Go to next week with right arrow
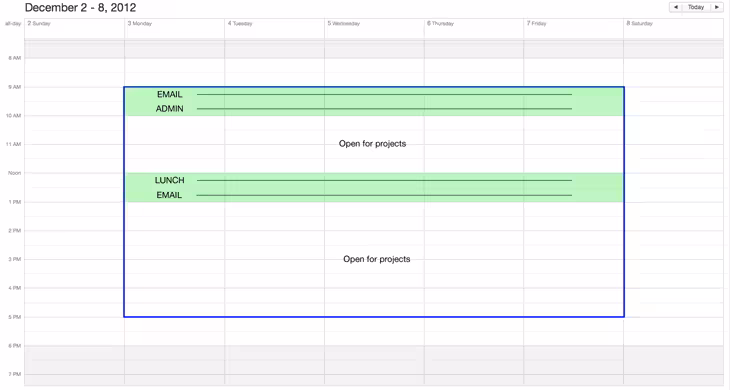This screenshot has height=390, width=730. 716,7
